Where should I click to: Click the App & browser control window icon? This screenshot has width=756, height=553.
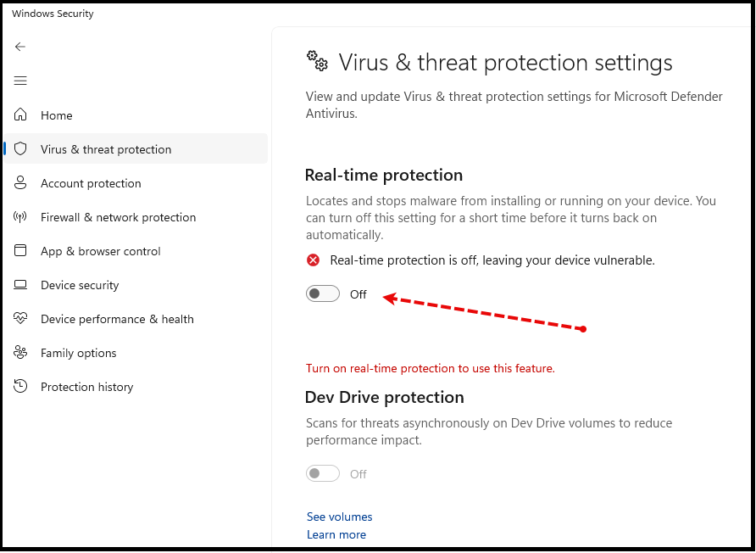tap(20, 250)
